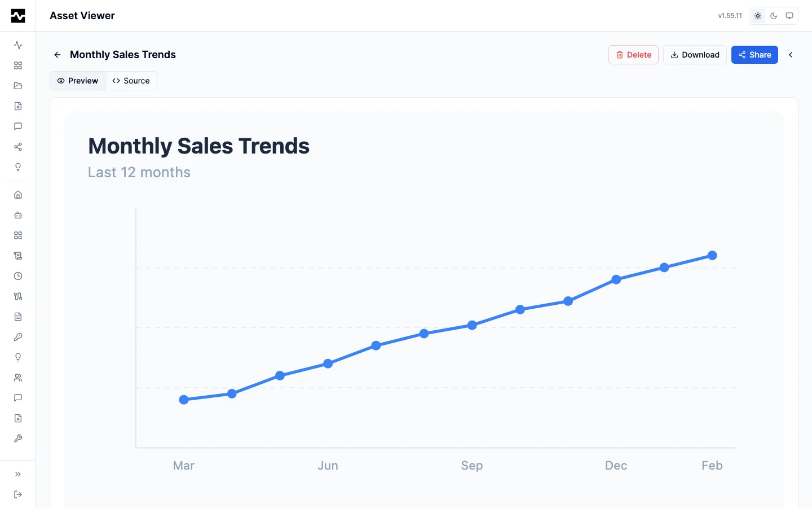Expand the sidebar with double chevron

pos(18,474)
